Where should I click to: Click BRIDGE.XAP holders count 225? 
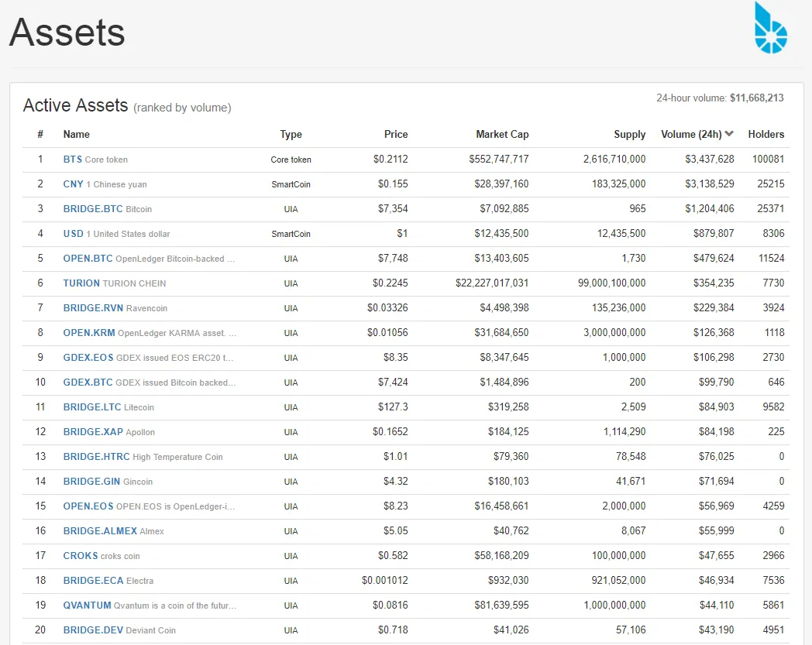(776, 432)
